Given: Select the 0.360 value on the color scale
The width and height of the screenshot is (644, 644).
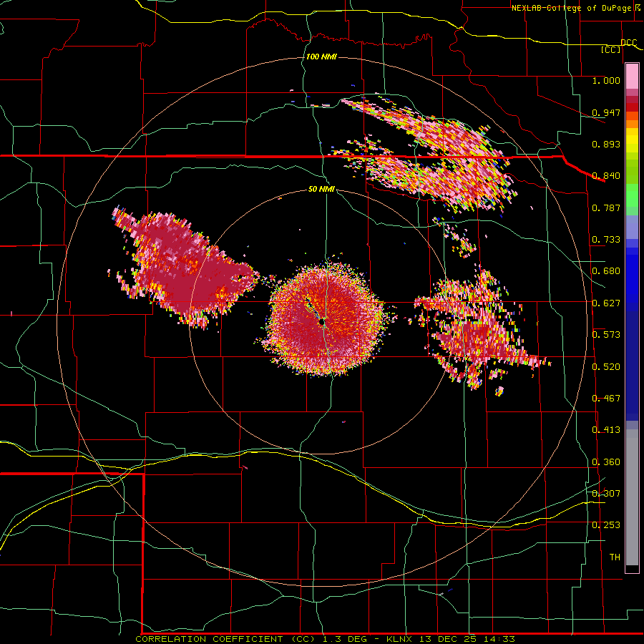Looking at the screenshot, I should click(606, 462).
